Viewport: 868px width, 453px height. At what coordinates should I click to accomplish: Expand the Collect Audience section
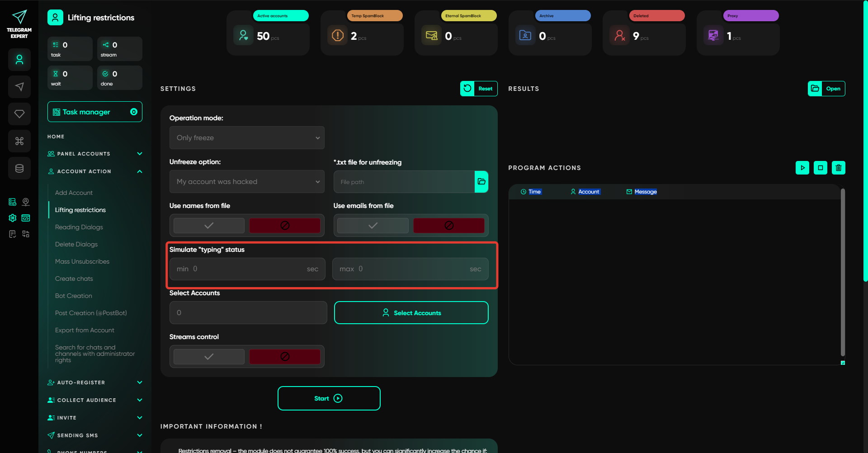pos(95,400)
